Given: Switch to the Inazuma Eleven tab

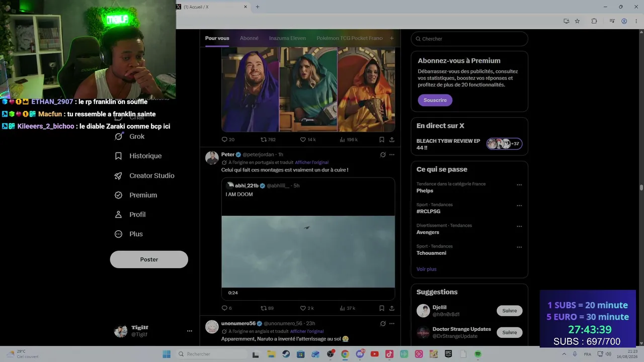Looking at the screenshot, I should click(x=287, y=38).
